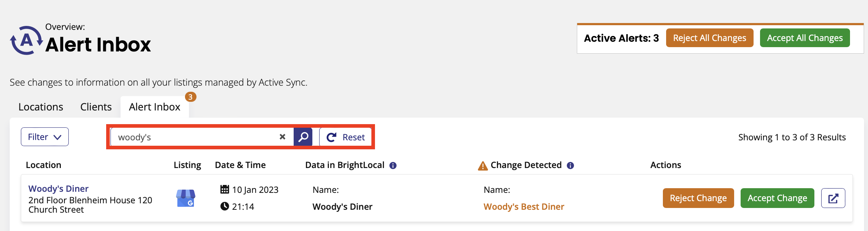Switch to the Clients tab
This screenshot has height=231, width=868.
coord(96,107)
